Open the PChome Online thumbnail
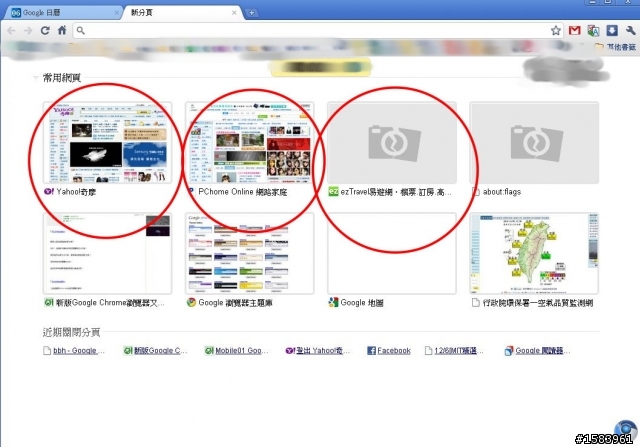Viewport: 640px width, 447px height. (x=249, y=142)
